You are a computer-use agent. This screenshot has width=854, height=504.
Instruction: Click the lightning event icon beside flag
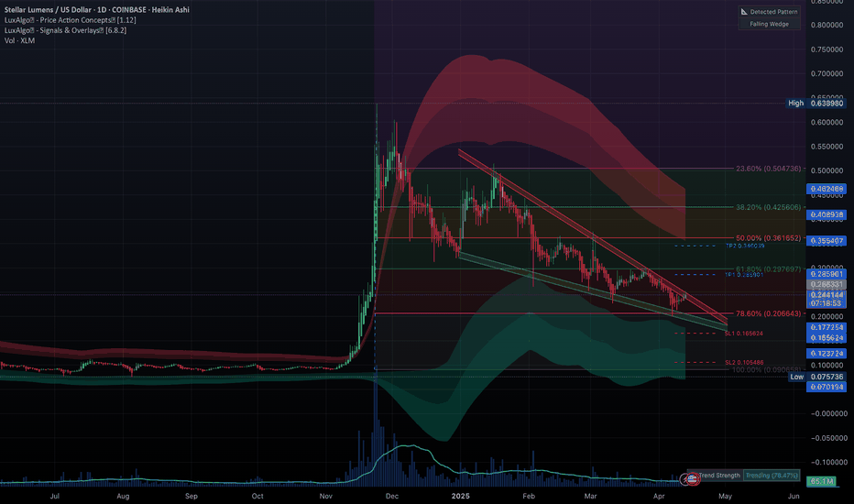pyautogui.click(x=684, y=479)
